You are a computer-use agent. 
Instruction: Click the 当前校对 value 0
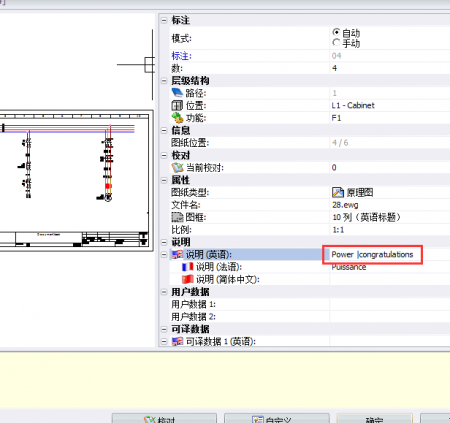pyautogui.click(x=334, y=168)
